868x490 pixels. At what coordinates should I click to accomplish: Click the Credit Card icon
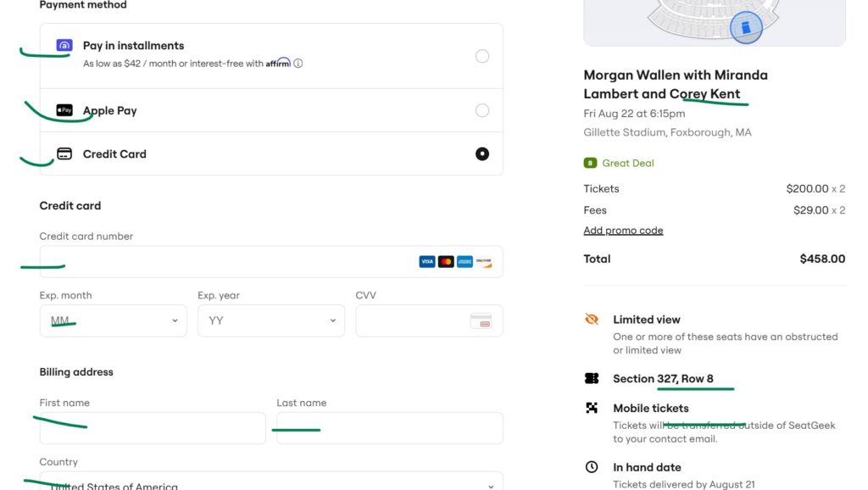64,153
